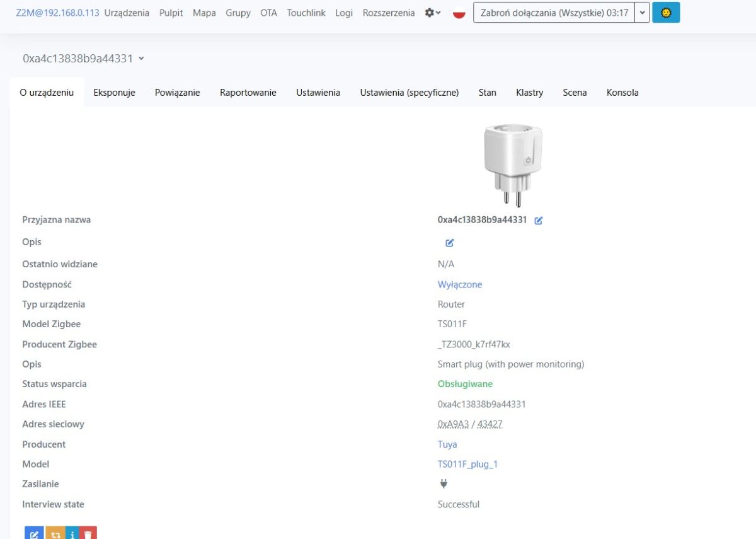Click the 0xA9A3 network address value
Image resolution: width=756 pixels, height=539 pixels.
click(453, 424)
